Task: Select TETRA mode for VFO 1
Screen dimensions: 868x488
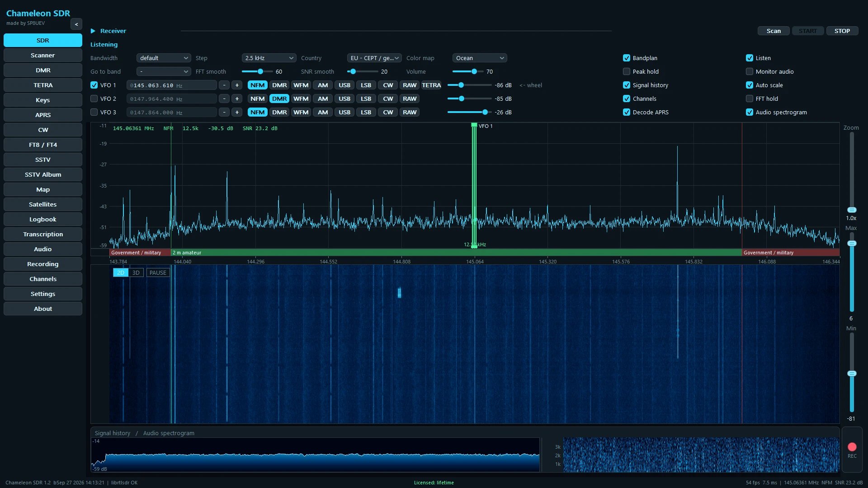Action: [x=431, y=85]
